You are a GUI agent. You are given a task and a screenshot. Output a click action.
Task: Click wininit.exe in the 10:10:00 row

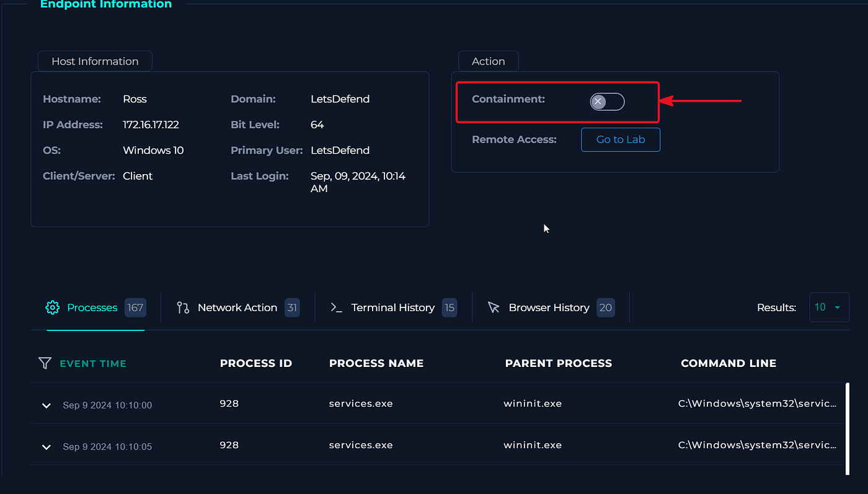point(533,404)
